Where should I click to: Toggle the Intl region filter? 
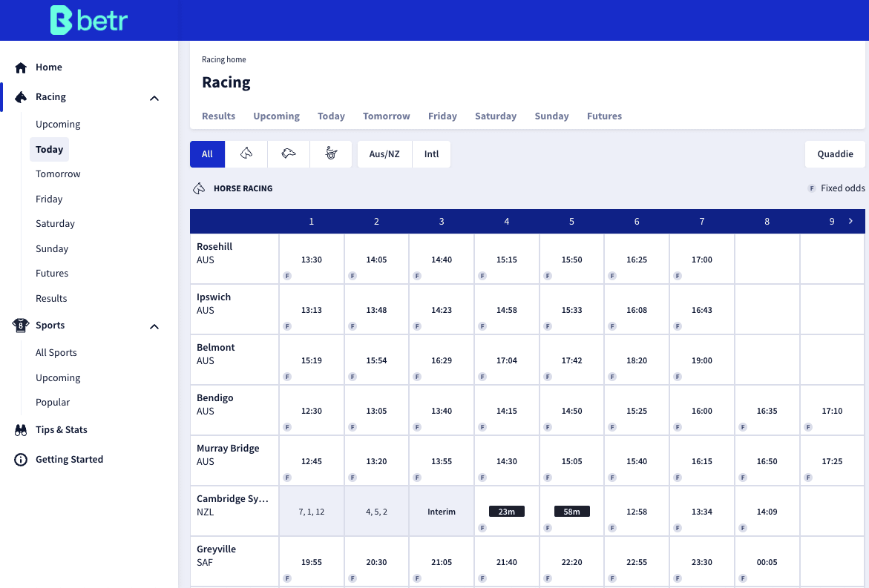[432, 154]
